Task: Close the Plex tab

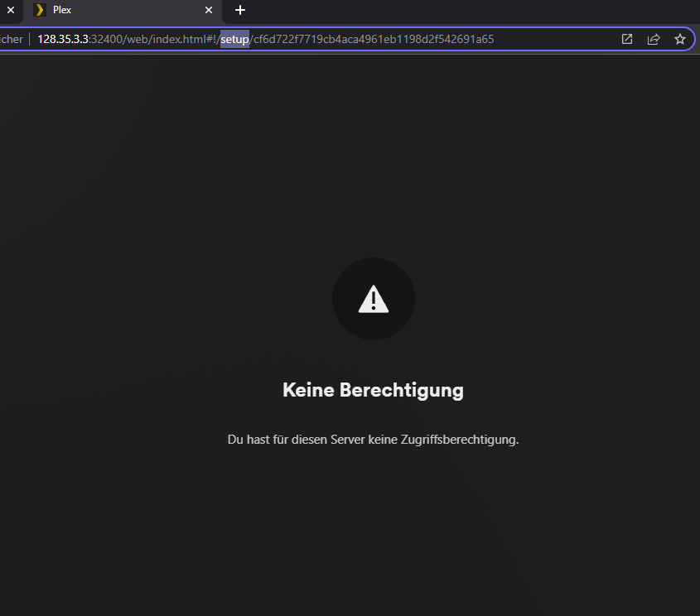Action: 209,10
